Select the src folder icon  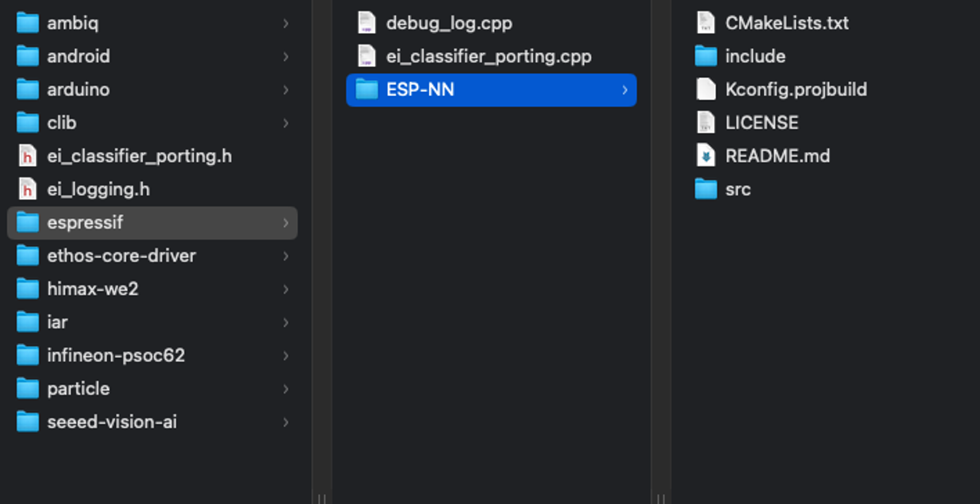coord(706,189)
